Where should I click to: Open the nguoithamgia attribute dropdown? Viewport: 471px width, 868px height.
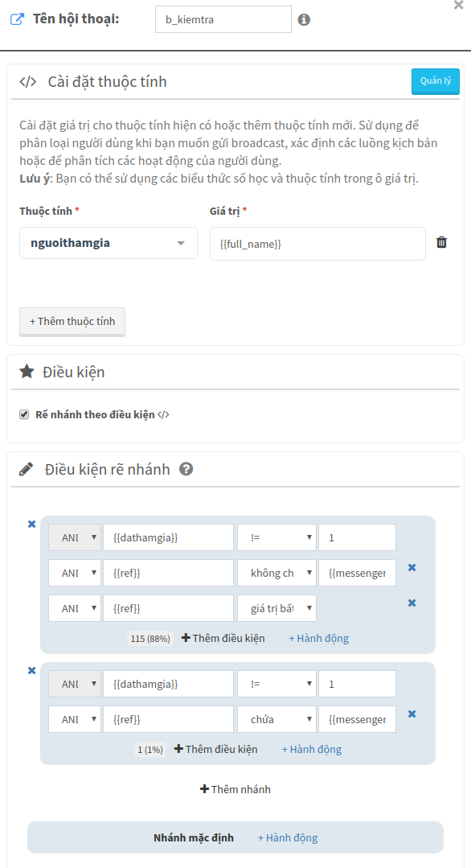109,243
